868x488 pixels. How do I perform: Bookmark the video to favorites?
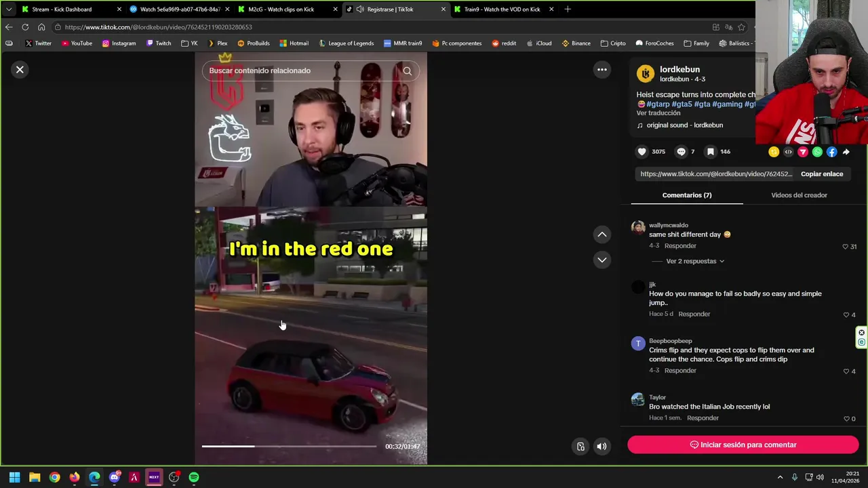pos(710,152)
